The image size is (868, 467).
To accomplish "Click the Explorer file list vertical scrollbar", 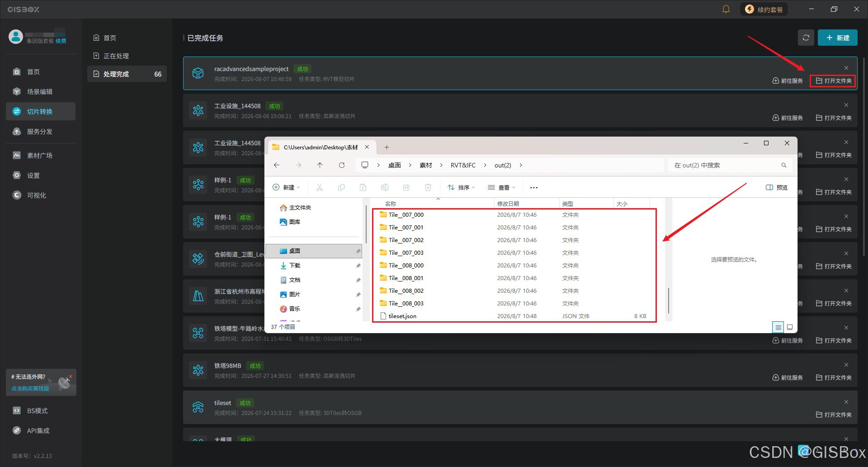I will click(x=669, y=300).
